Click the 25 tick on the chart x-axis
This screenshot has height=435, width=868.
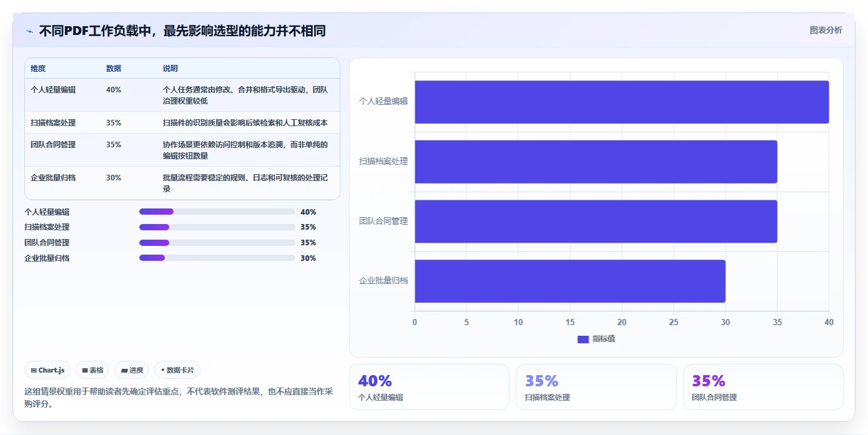674,323
